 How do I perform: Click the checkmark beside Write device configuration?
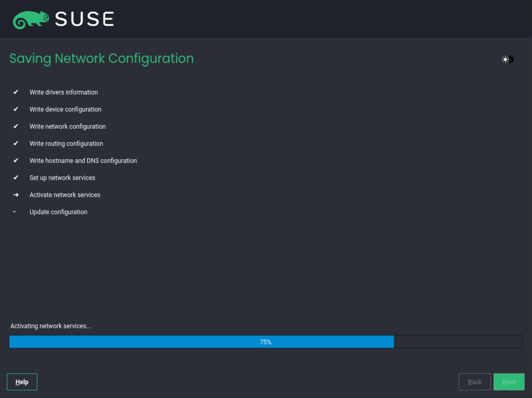point(15,109)
